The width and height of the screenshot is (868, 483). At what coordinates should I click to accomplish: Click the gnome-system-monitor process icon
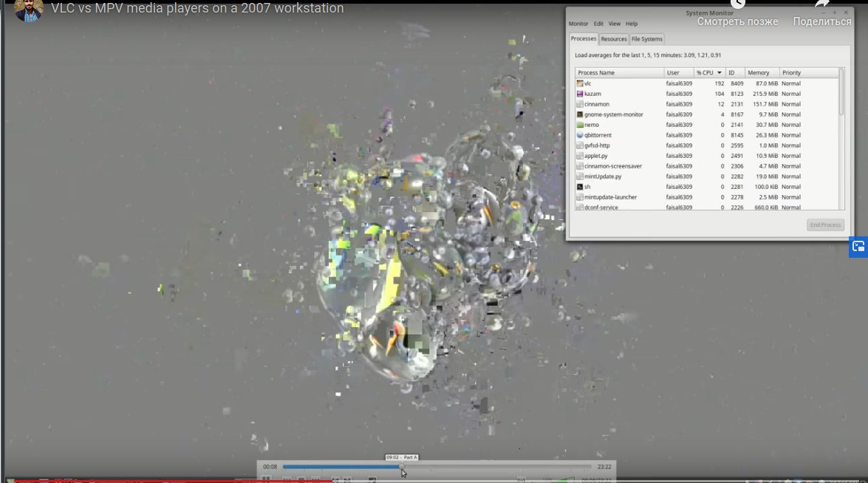[x=580, y=114]
